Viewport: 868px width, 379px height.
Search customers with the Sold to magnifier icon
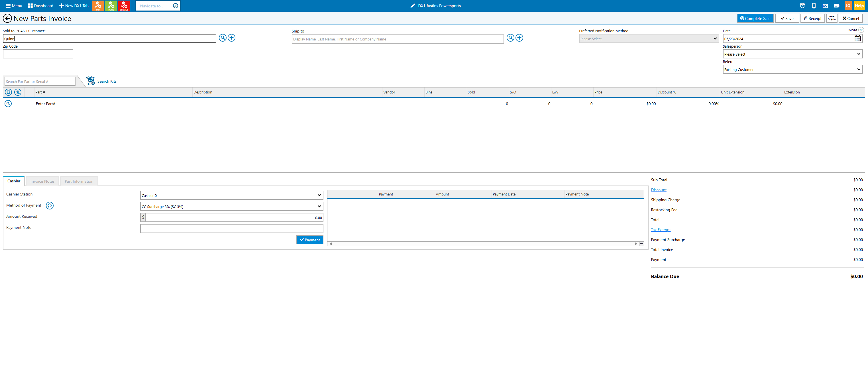222,38
